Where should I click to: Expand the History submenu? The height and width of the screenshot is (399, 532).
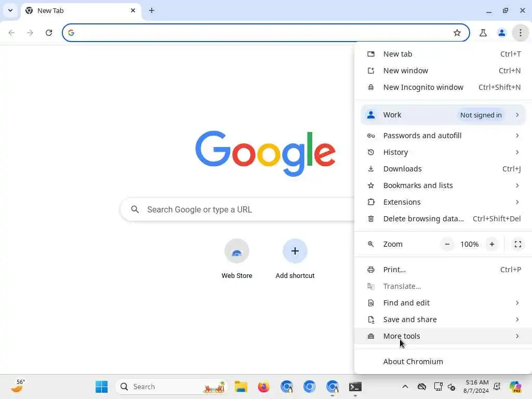click(x=443, y=152)
